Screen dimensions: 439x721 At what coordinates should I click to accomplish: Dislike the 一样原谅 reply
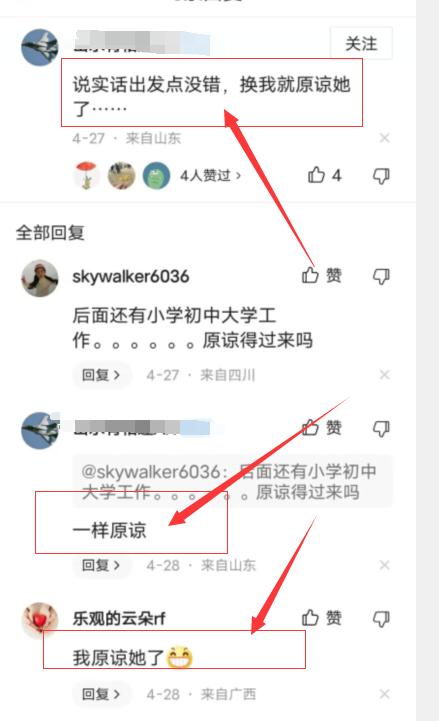click(x=381, y=428)
